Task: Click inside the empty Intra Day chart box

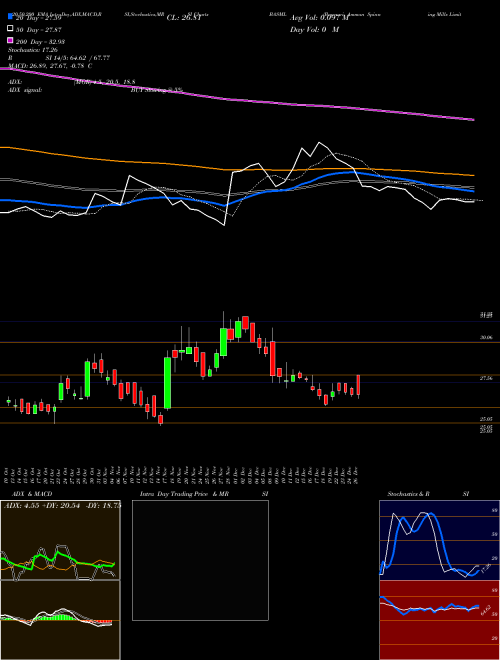Action: point(200,560)
